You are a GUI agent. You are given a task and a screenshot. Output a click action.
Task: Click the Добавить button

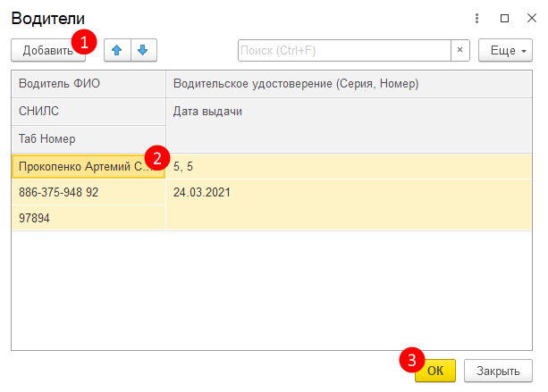48,50
